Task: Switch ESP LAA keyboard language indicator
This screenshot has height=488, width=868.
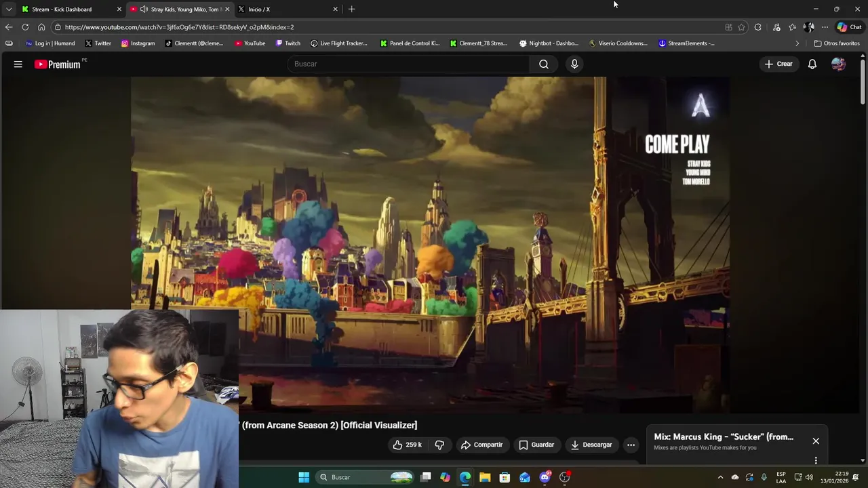Action: click(x=781, y=477)
